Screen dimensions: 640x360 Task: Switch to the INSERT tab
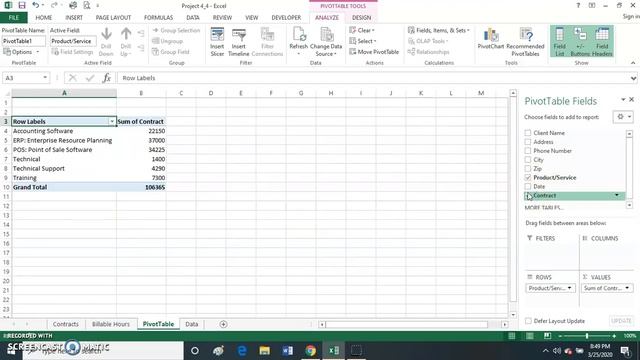click(x=74, y=18)
